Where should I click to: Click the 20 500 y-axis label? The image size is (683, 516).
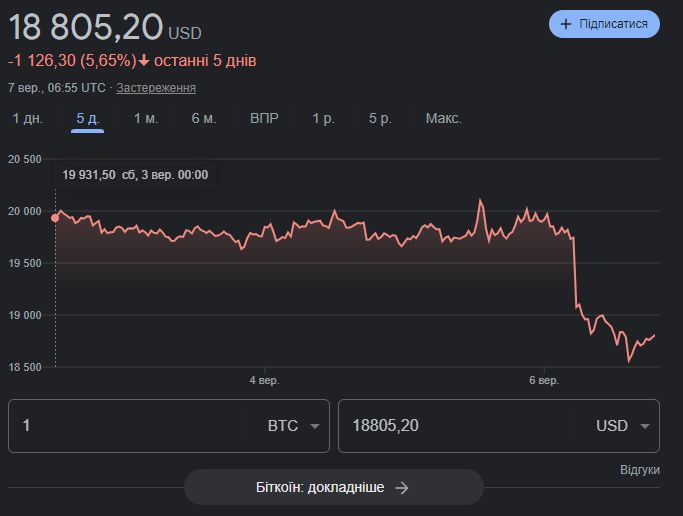(x=24, y=159)
